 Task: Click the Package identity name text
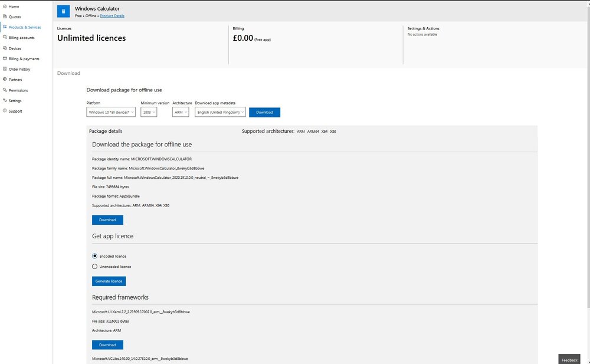[x=142, y=159]
